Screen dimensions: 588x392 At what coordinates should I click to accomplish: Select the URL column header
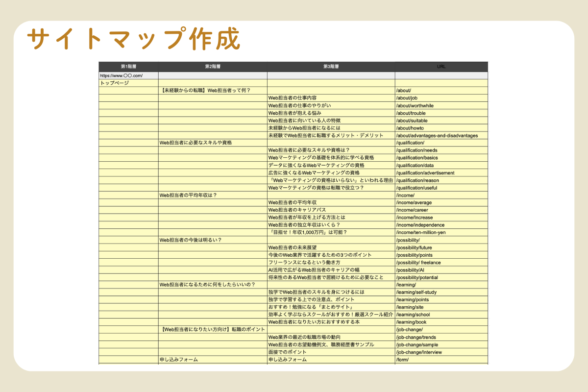click(441, 66)
